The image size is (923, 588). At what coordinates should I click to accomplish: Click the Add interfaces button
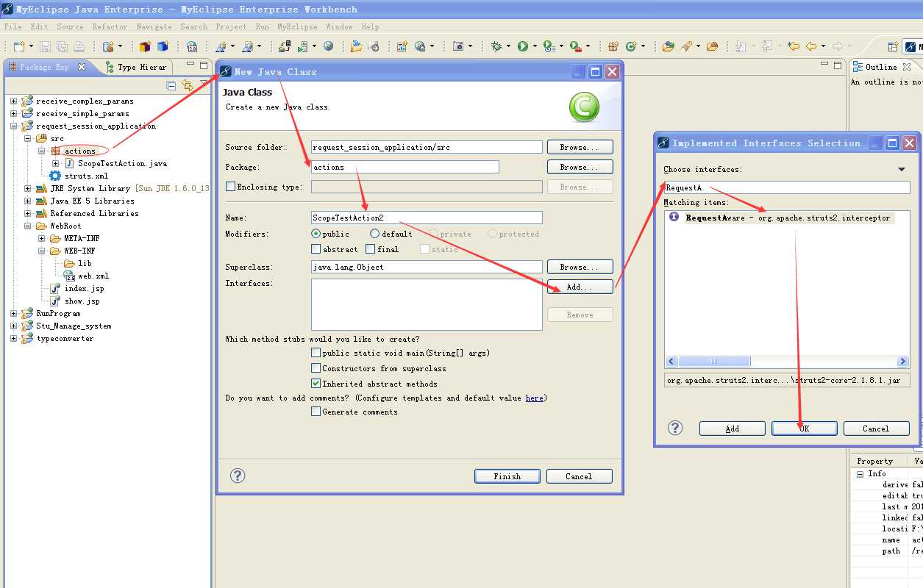(580, 287)
